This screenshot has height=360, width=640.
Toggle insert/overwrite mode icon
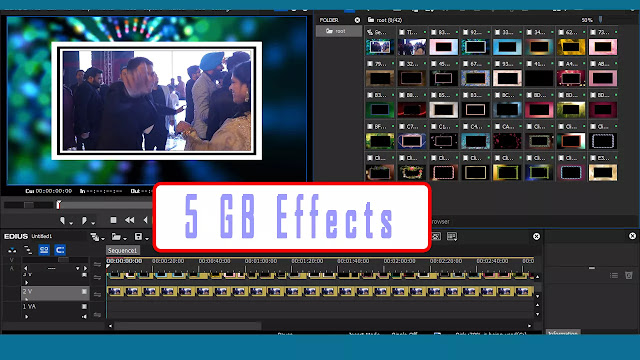point(12,250)
